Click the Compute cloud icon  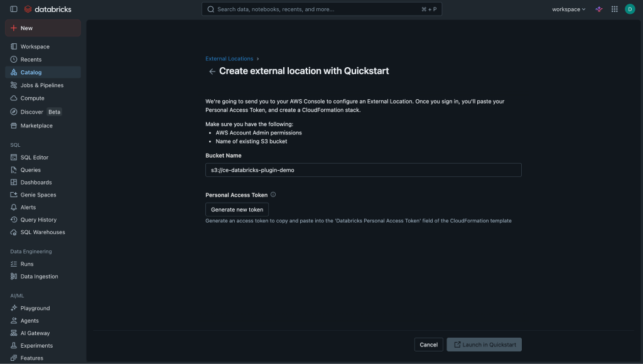point(14,98)
